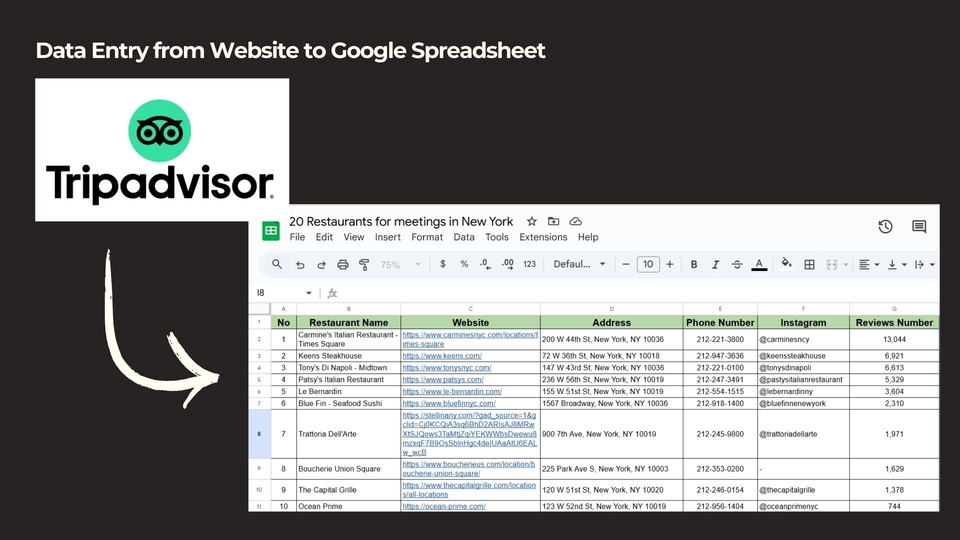The height and width of the screenshot is (540, 960).
Task: Open the text color picker
Action: (759, 264)
